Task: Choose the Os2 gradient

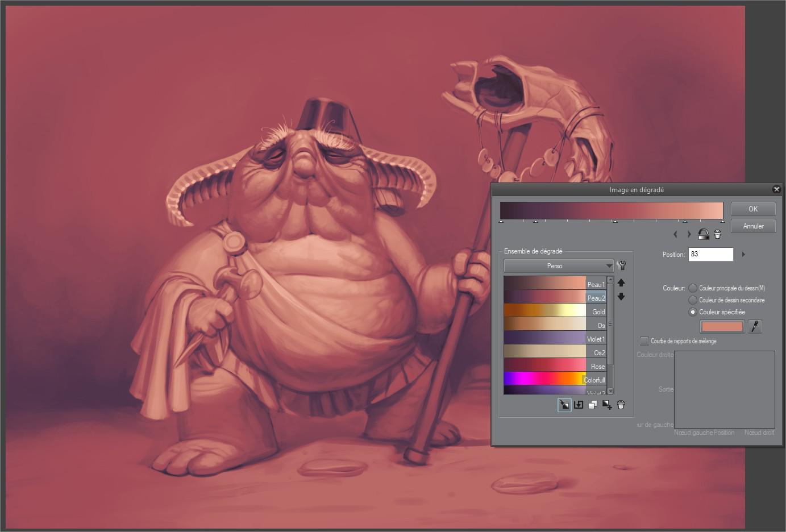Action: [x=555, y=351]
